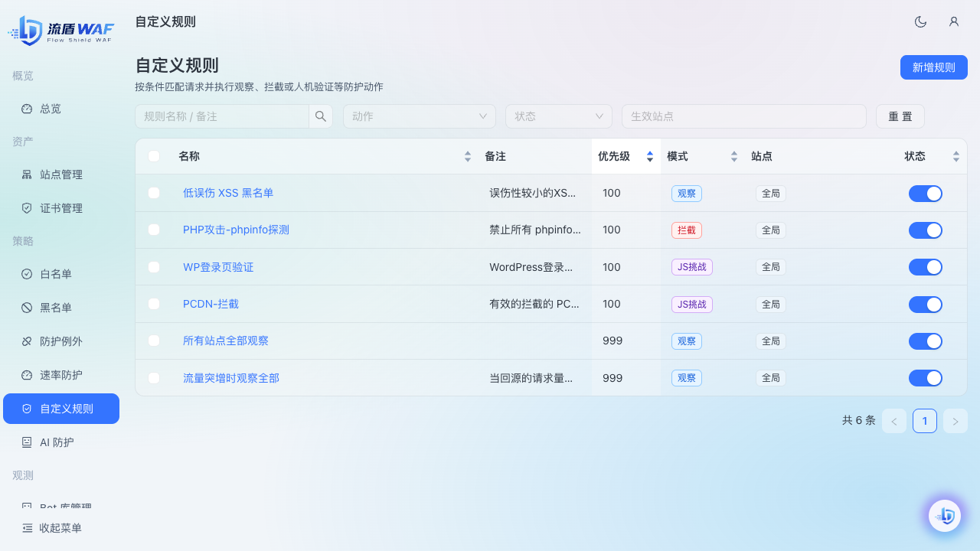
Task: Disable the PHP攻击-phpinfo探测 rule switch
Action: [926, 230]
